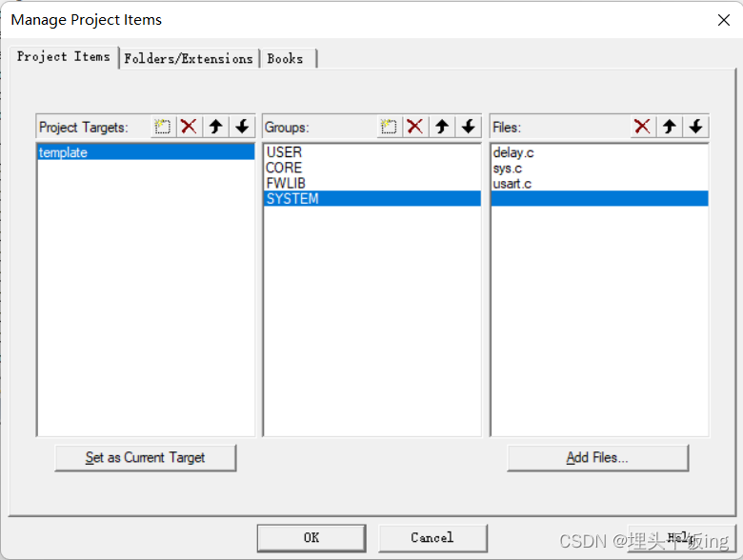743x560 pixels.
Task: Select the SYSTEM group
Action: (371, 198)
